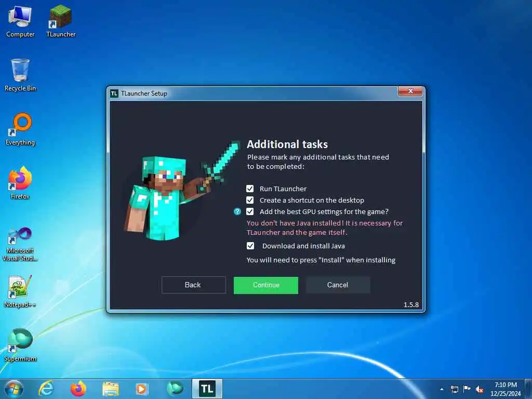Select the TLauncher desktop shortcut

click(x=61, y=21)
